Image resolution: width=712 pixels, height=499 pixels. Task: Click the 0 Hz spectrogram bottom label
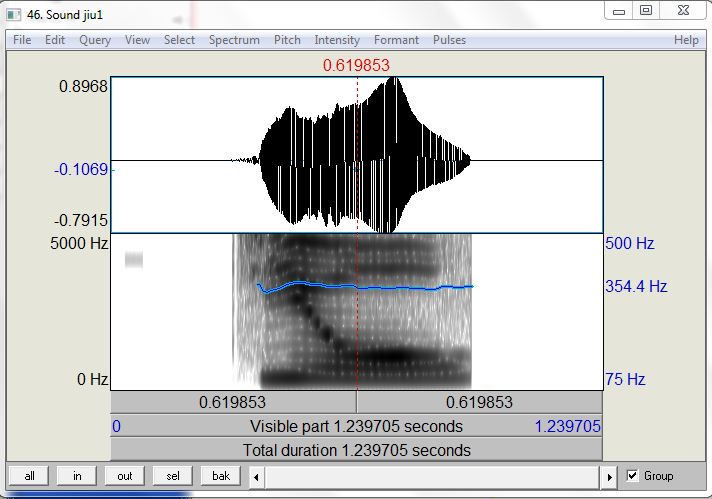93,379
